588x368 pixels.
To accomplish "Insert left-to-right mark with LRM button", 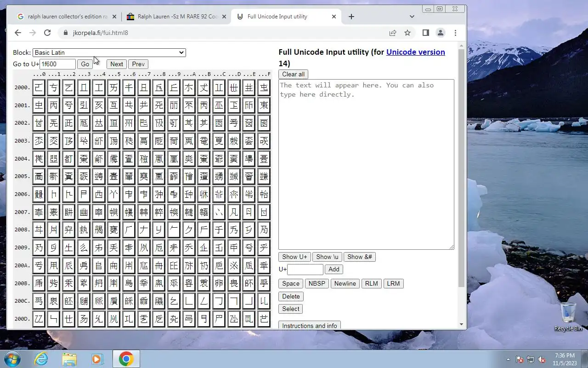I will 393,283.
